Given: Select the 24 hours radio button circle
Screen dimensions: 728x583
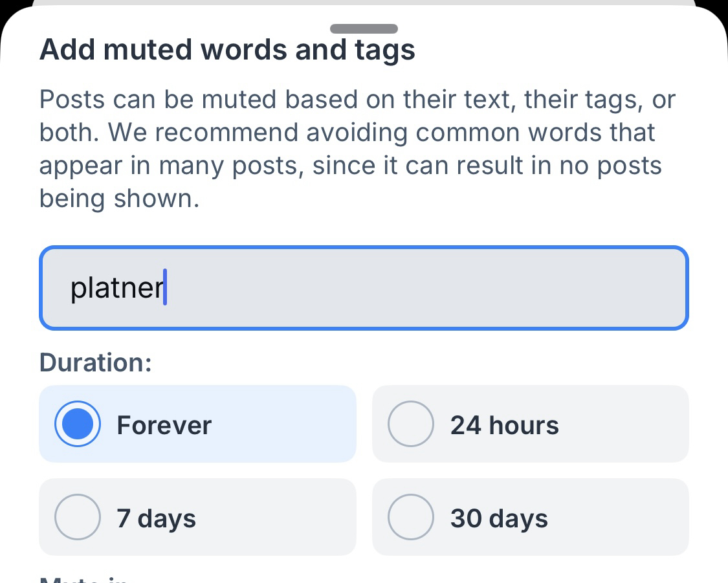Looking at the screenshot, I should pos(410,424).
